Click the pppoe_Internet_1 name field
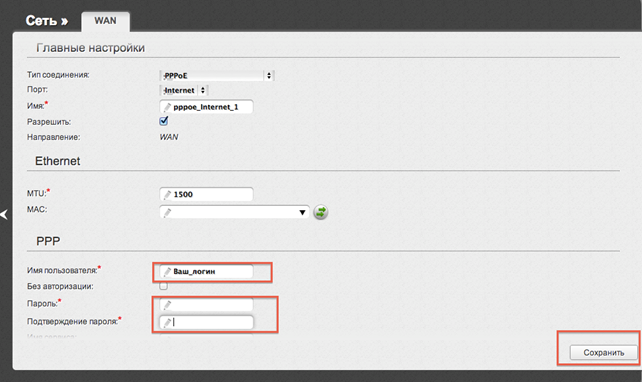This screenshot has height=382, width=642. 206,107
